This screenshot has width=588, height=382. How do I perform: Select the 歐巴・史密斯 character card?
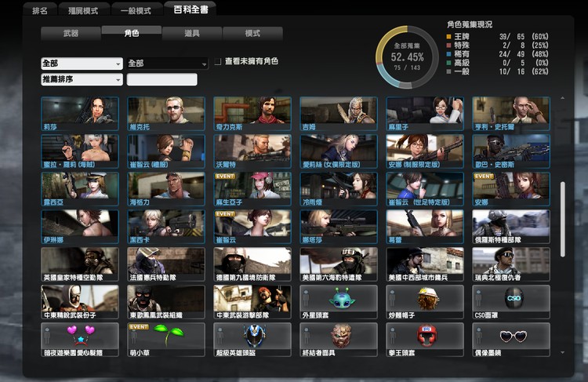click(511, 151)
